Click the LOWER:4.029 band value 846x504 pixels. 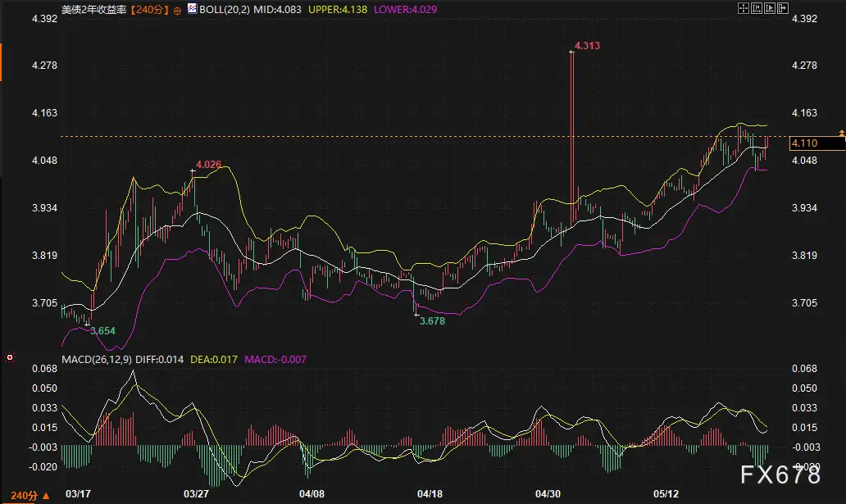click(405, 10)
